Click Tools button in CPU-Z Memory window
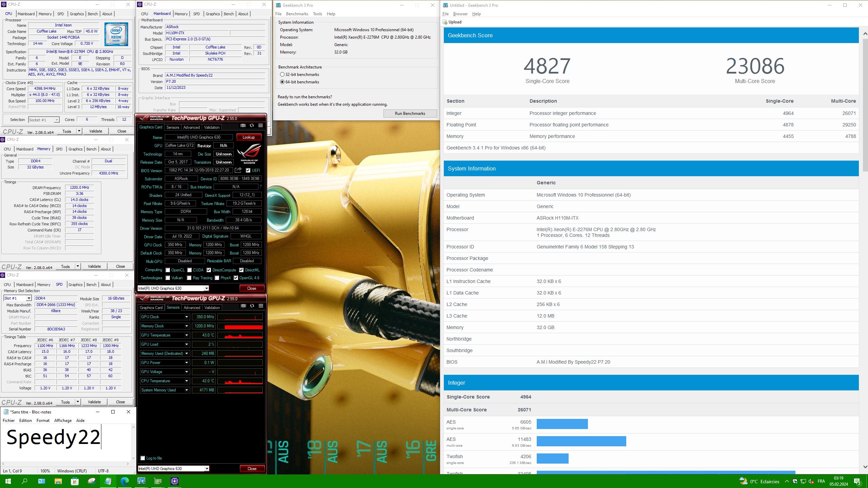The image size is (868, 488). (65, 267)
